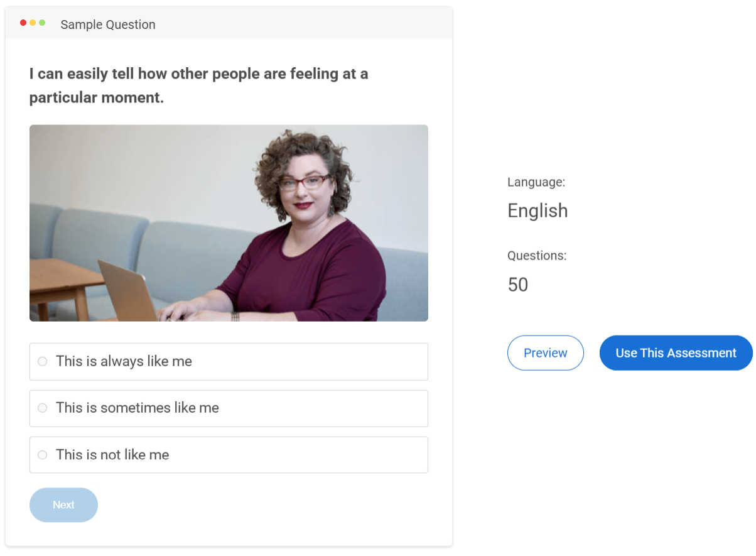Click the "English" language value
Image resolution: width=756 pixels, height=556 pixels.
pyautogui.click(x=537, y=210)
